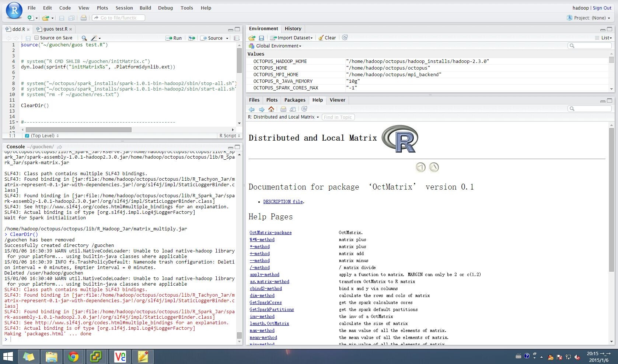The image size is (618, 364).
Task: Open the DESCRIPTION file link
Action: [x=283, y=202]
